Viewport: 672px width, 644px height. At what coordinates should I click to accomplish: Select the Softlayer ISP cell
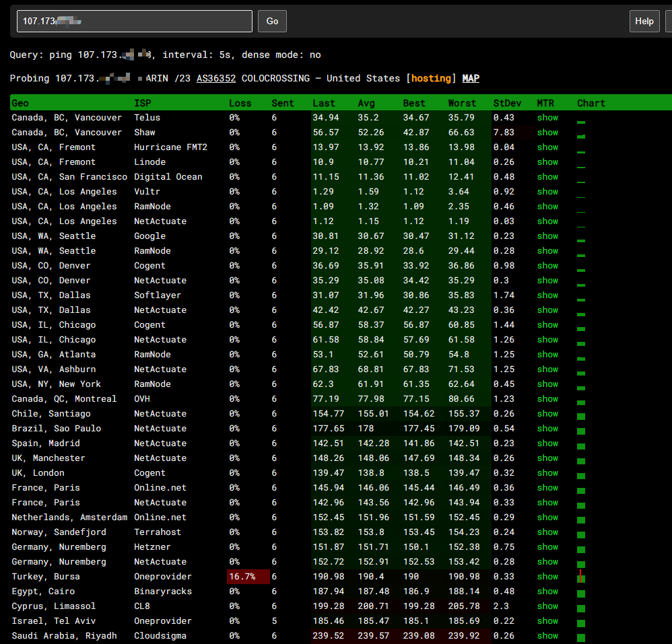click(158, 295)
